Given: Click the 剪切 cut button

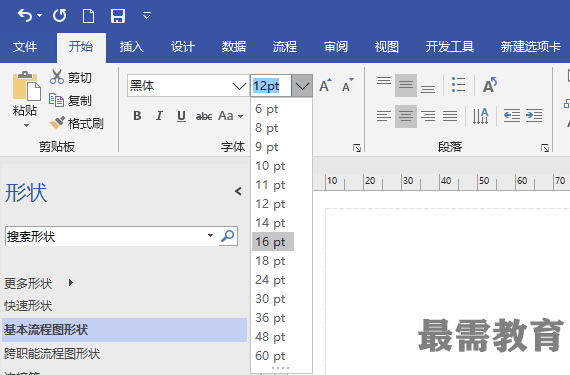Looking at the screenshot, I should [x=71, y=77].
